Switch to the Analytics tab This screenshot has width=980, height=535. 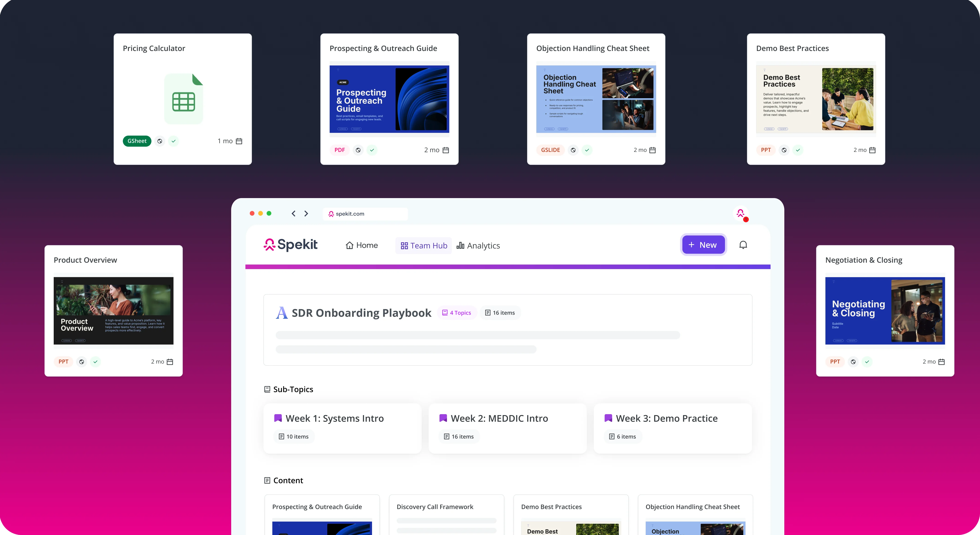478,245
